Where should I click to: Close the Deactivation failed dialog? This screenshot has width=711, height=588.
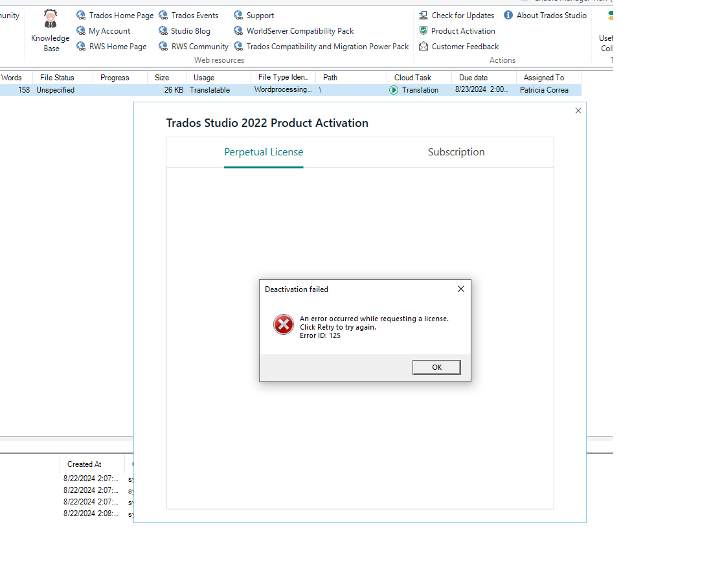click(x=460, y=289)
